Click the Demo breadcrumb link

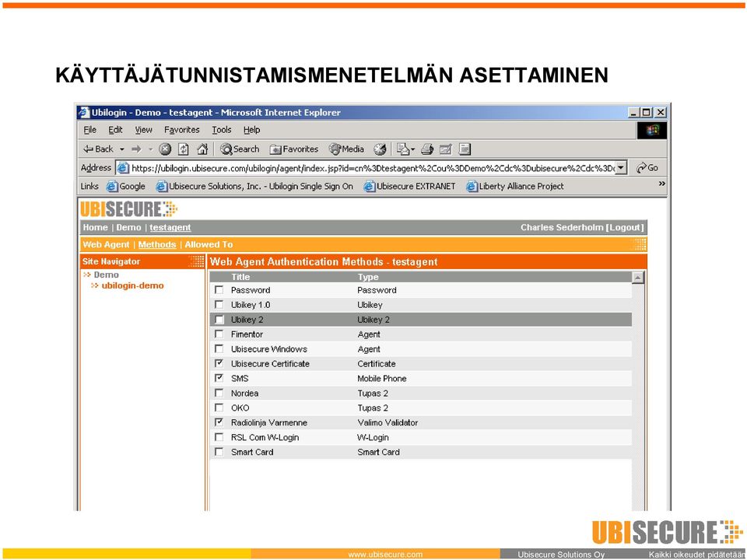click(x=128, y=227)
